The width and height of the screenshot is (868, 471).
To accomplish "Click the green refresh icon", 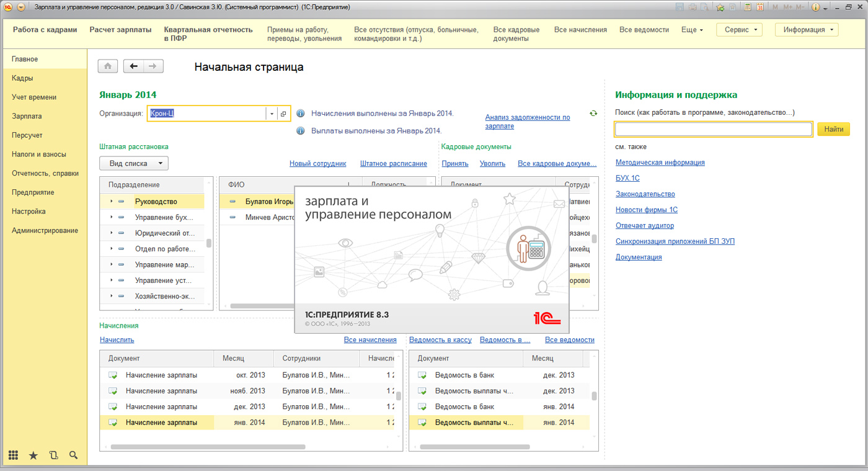I will pos(593,114).
